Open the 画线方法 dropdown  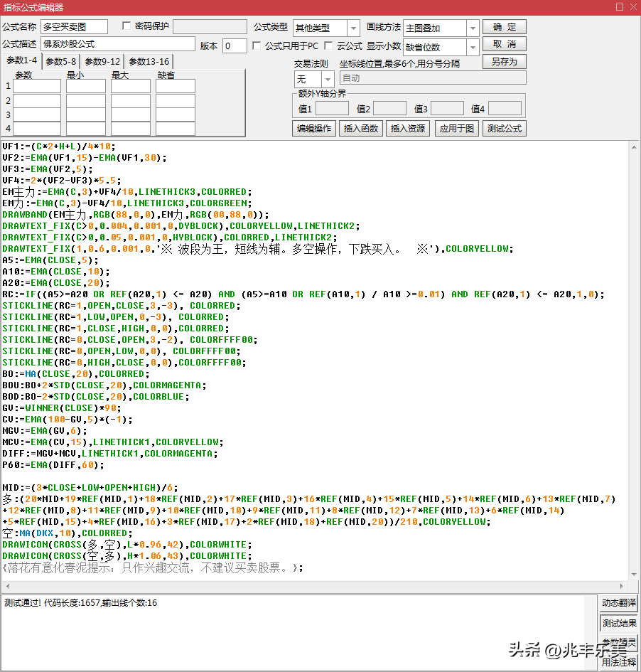[x=473, y=28]
